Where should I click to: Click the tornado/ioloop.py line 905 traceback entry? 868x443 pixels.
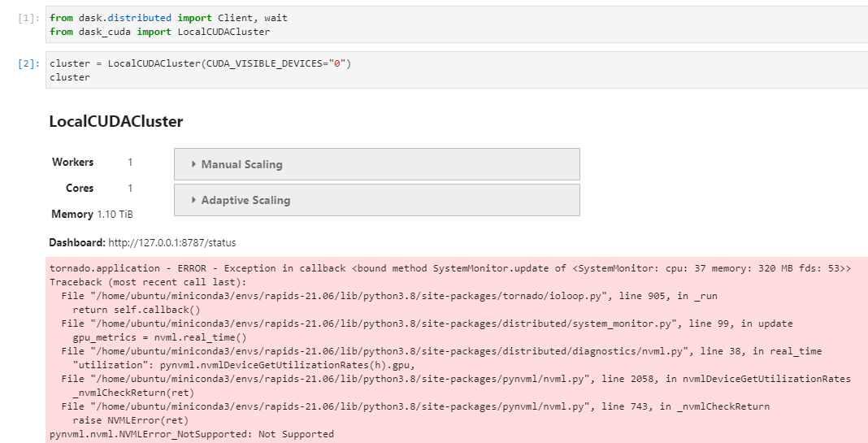(x=389, y=296)
